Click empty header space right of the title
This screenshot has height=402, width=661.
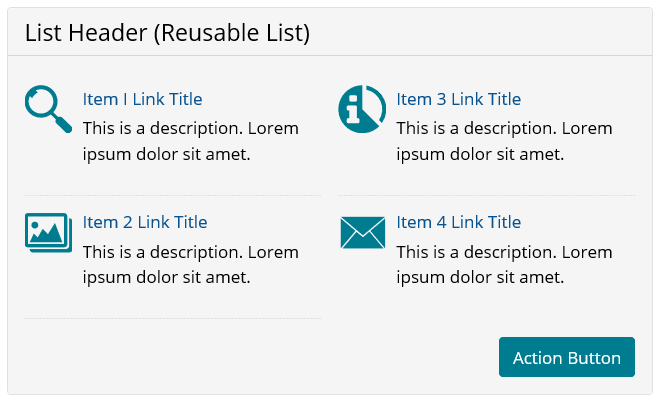[x=480, y=33]
